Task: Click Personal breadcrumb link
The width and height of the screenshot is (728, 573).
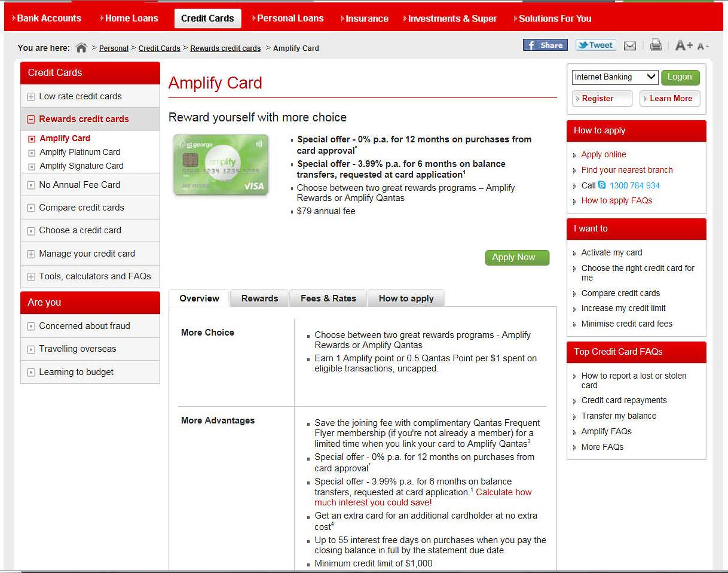Action: pos(114,48)
